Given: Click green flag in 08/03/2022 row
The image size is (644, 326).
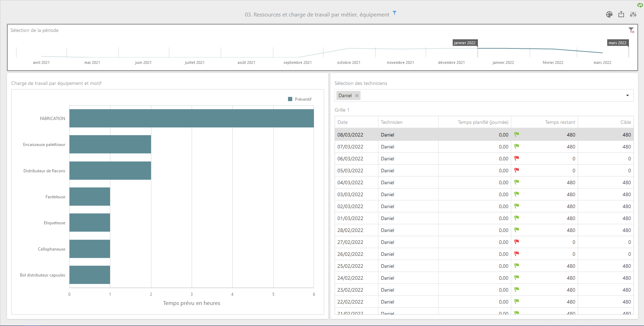Looking at the screenshot, I should (516, 134).
